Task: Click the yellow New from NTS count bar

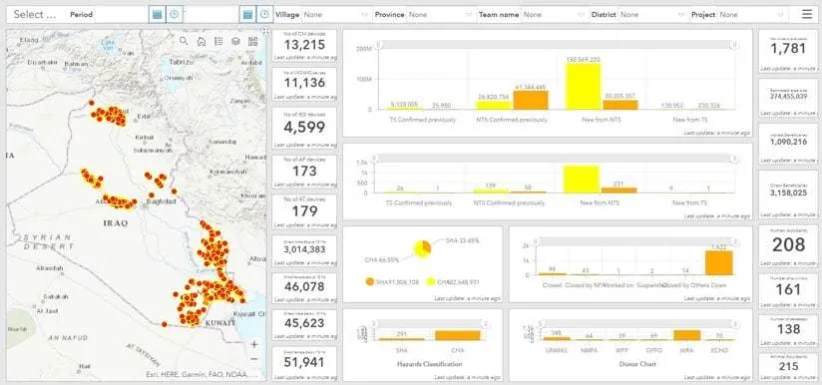Action: (x=581, y=179)
